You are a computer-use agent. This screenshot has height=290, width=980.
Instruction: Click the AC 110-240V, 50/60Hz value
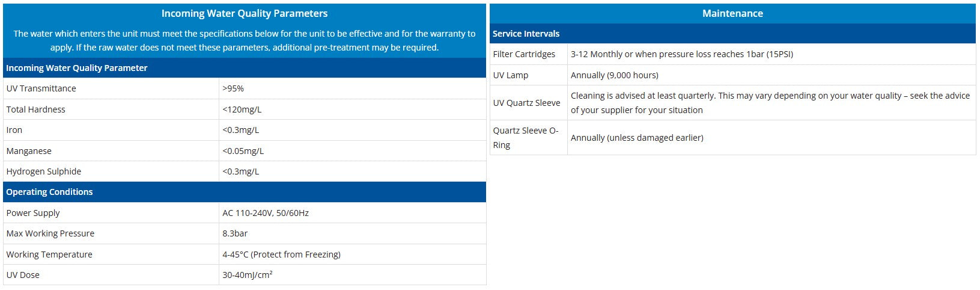click(x=266, y=213)
